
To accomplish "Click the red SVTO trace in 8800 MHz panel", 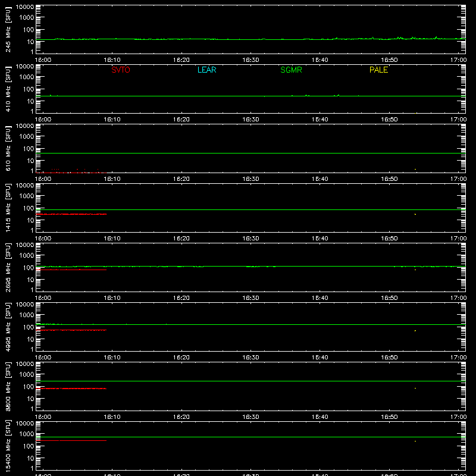I will coord(71,389).
